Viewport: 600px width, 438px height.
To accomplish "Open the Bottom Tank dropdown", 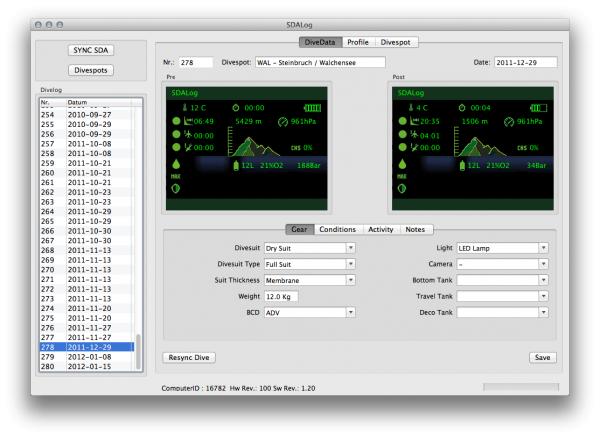I will pyautogui.click(x=501, y=280).
